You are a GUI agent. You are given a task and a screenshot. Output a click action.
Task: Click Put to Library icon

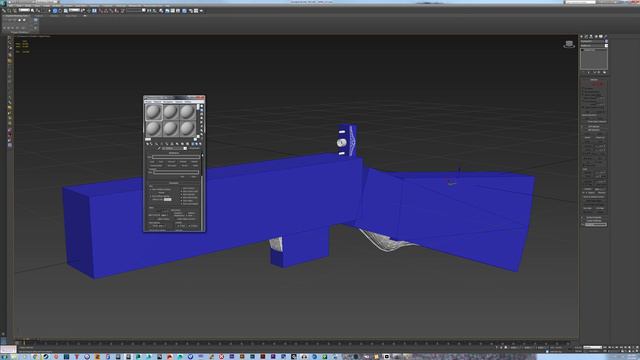click(177, 144)
